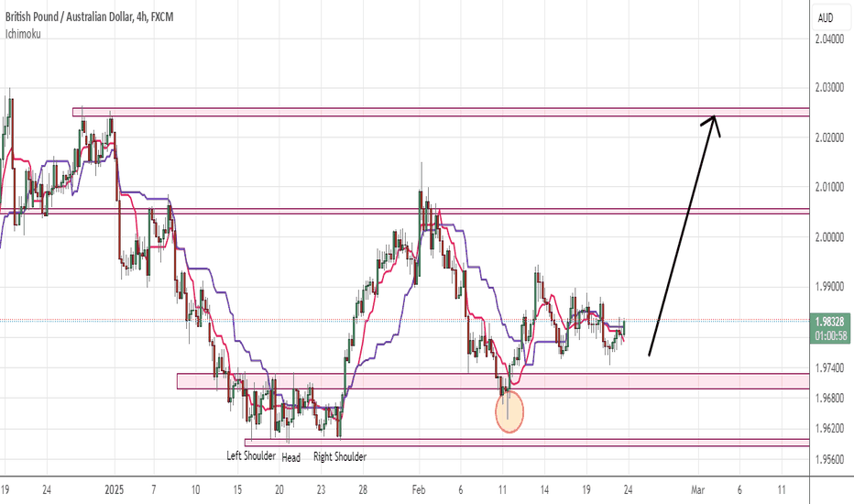The image size is (854, 504).
Task: Click the 15 date axis label
Action: click(x=237, y=490)
